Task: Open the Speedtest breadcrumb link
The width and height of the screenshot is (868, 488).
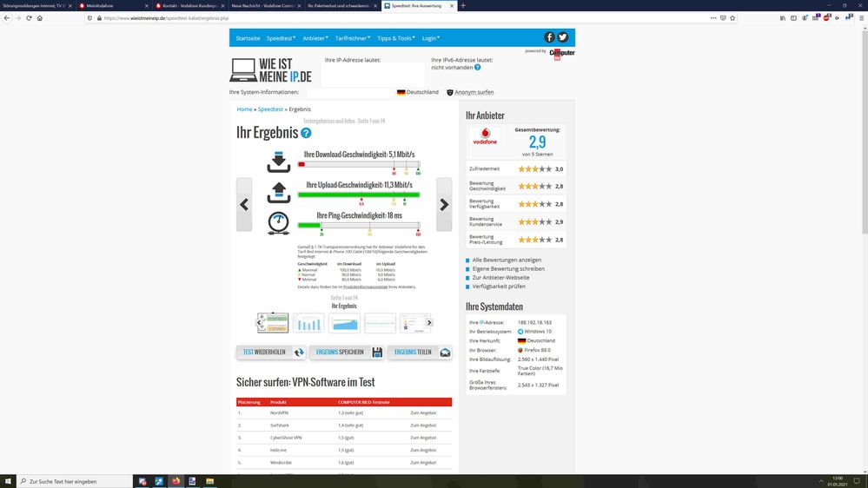Action: coord(270,109)
